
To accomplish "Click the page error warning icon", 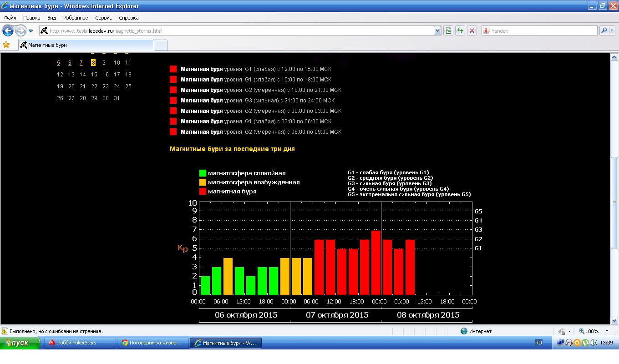I will coord(5,331).
